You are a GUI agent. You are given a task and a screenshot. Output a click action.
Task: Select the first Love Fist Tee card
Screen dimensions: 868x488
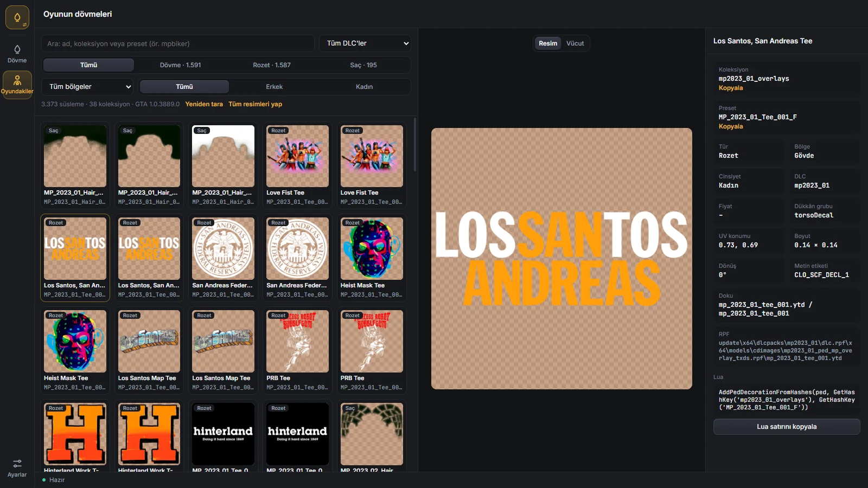297,165
